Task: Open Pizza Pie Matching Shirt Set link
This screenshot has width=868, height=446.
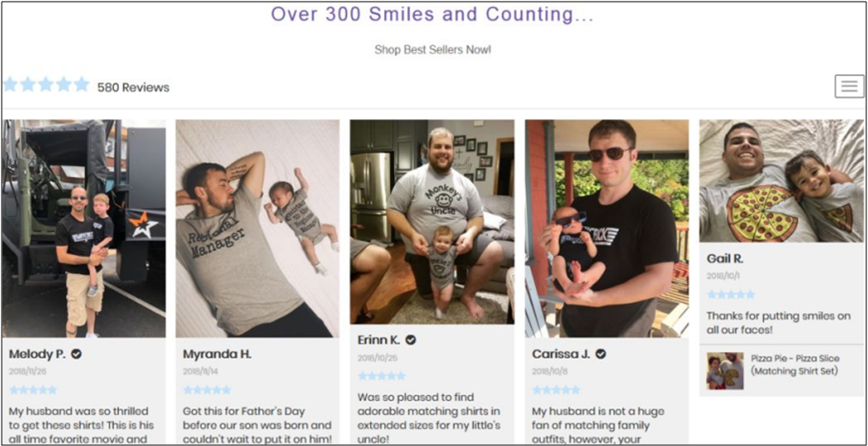Action: [795, 365]
